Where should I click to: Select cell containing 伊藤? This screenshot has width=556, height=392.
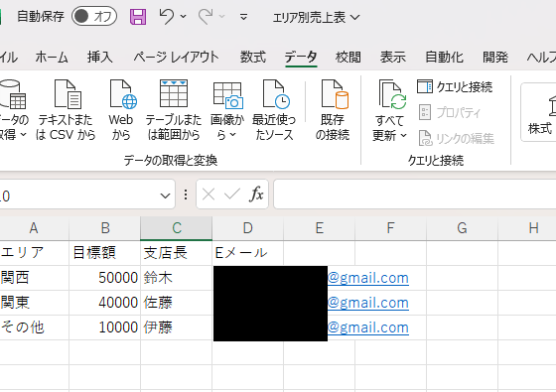click(x=177, y=327)
